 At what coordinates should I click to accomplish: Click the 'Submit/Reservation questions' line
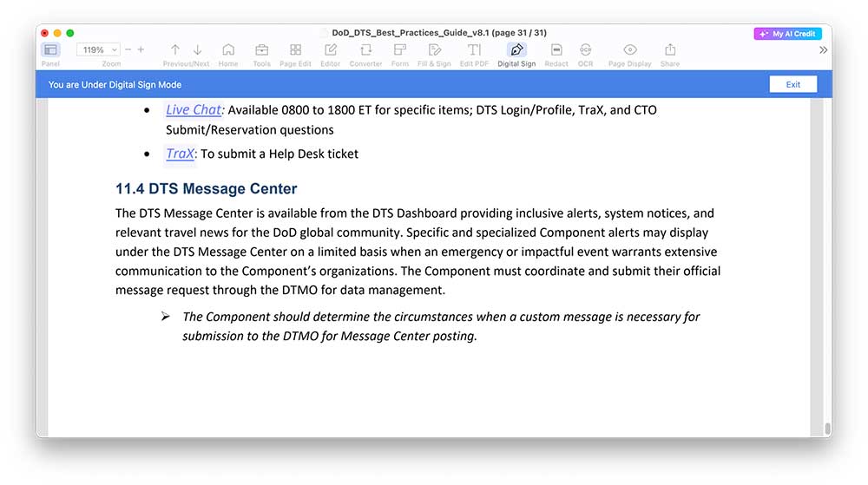click(x=250, y=130)
